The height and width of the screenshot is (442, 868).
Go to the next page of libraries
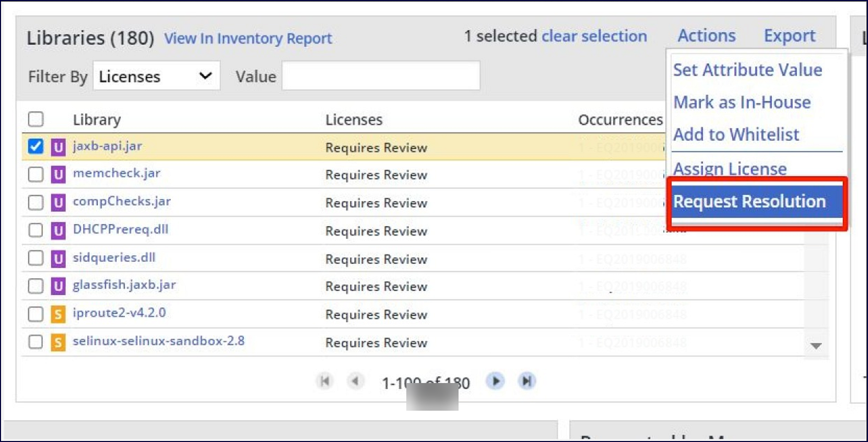point(495,381)
